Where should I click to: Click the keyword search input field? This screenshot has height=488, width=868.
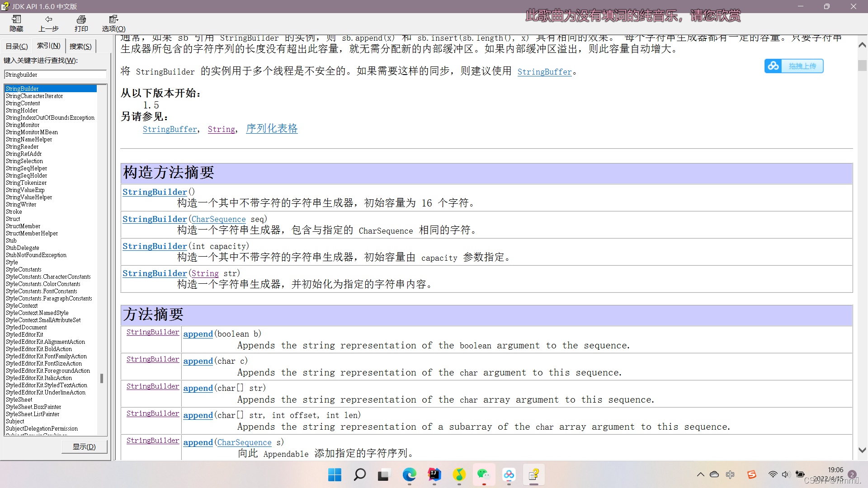point(55,75)
